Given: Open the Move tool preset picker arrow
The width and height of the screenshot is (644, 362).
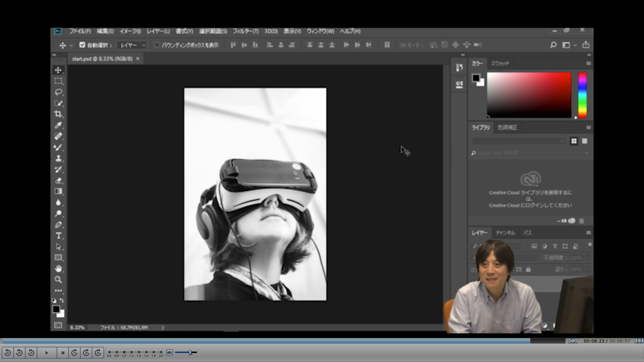Looking at the screenshot, I should 71,46.
